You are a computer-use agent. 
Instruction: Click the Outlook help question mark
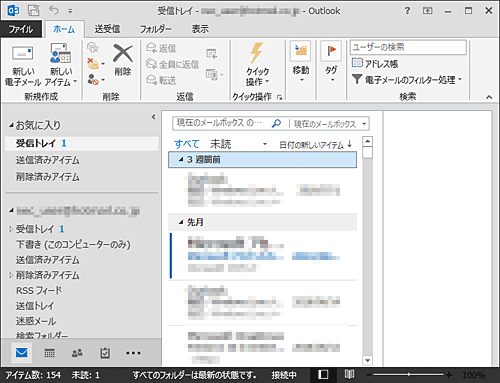[x=407, y=11]
